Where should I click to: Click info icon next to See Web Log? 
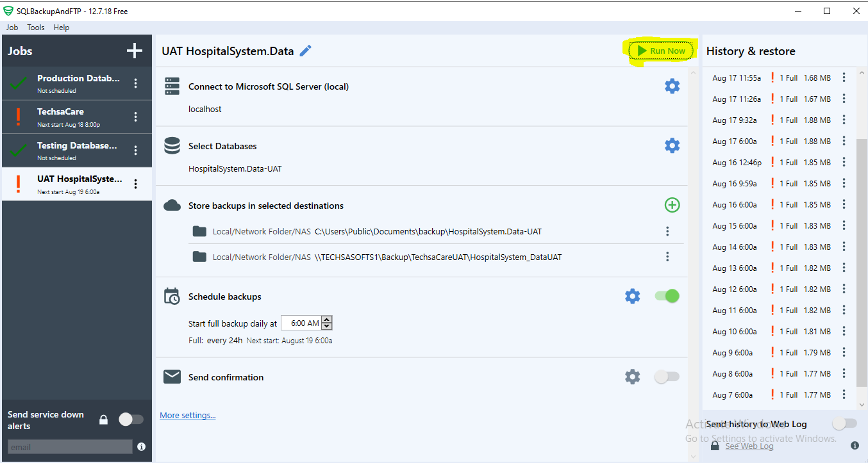click(855, 446)
